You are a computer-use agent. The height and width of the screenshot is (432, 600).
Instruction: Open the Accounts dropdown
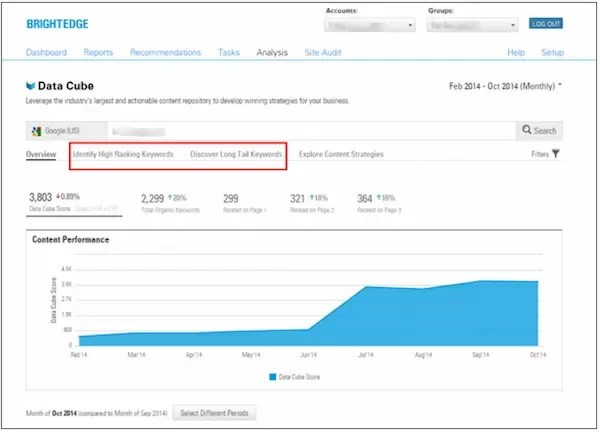coord(370,25)
